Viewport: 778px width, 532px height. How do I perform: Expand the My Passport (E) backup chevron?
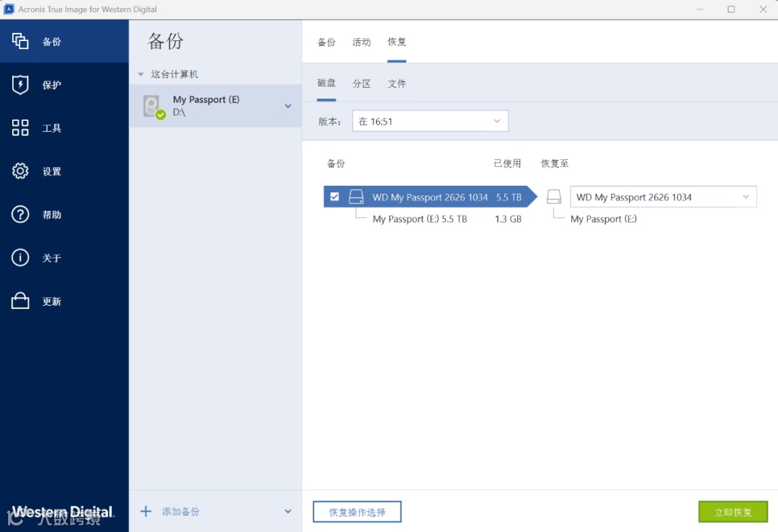click(x=287, y=106)
